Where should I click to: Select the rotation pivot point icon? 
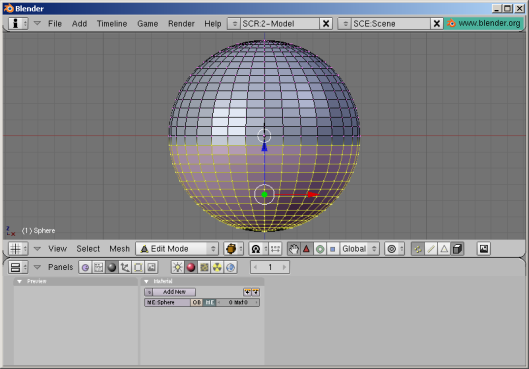coord(259,249)
